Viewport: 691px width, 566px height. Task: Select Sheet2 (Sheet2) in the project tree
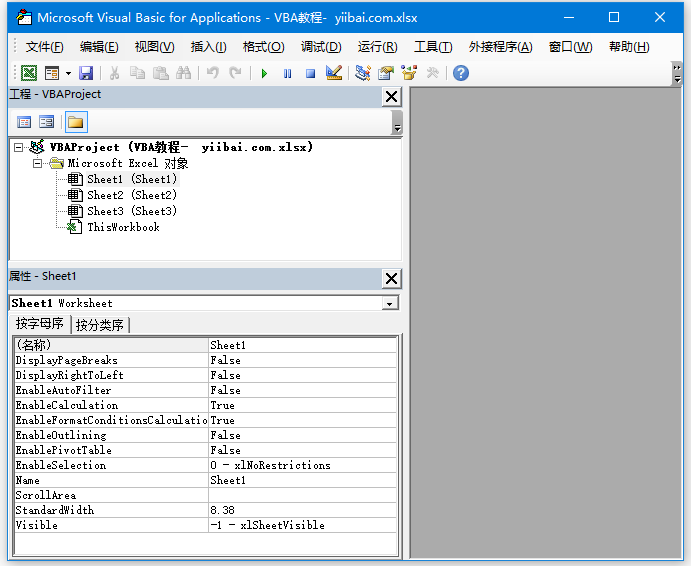point(132,195)
